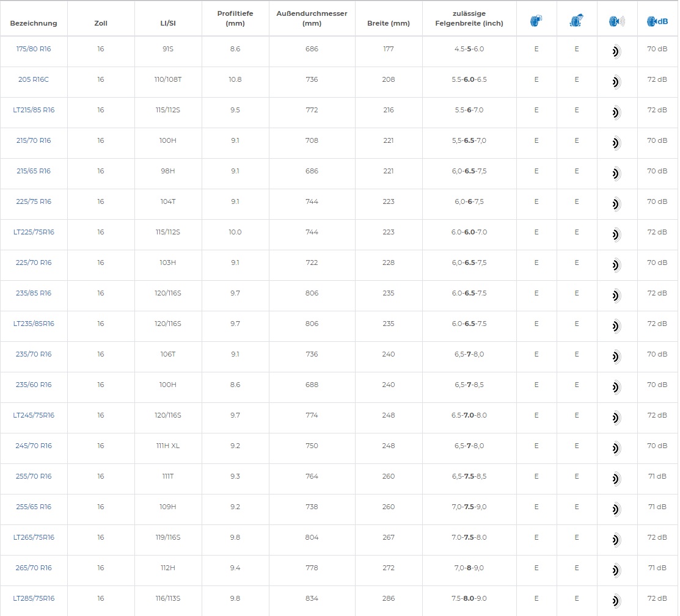Click the Außendurchmesser (mm) column header
Viewport: 680px width, 616px height.
(312, 18)
